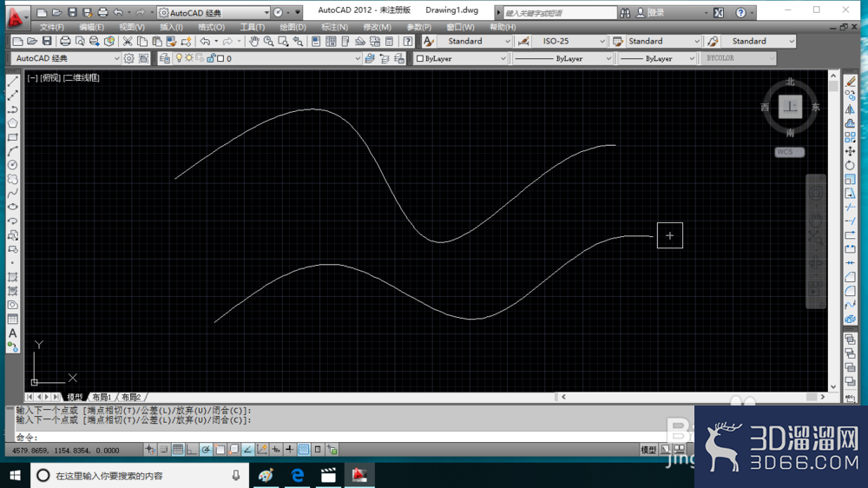868x488 pixels.
Task: Select the Rectangle draw tool
Action: (13, 137)
